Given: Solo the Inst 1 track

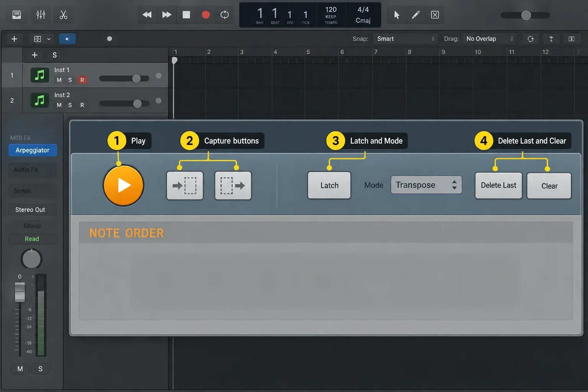Looking at the screenshot, I should click(70, 80).
